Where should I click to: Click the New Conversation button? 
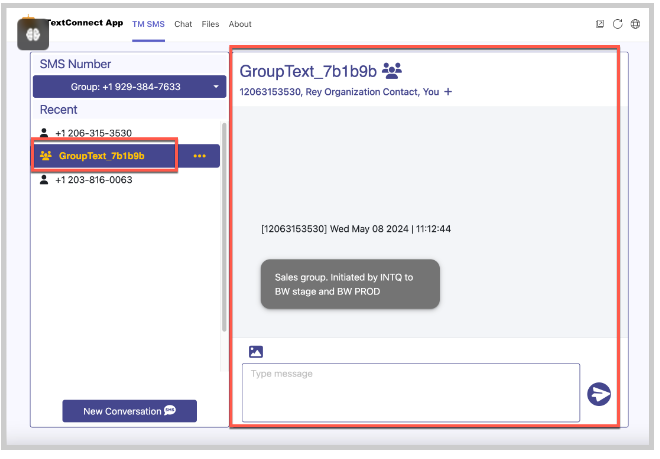click(x=129, y=411)
